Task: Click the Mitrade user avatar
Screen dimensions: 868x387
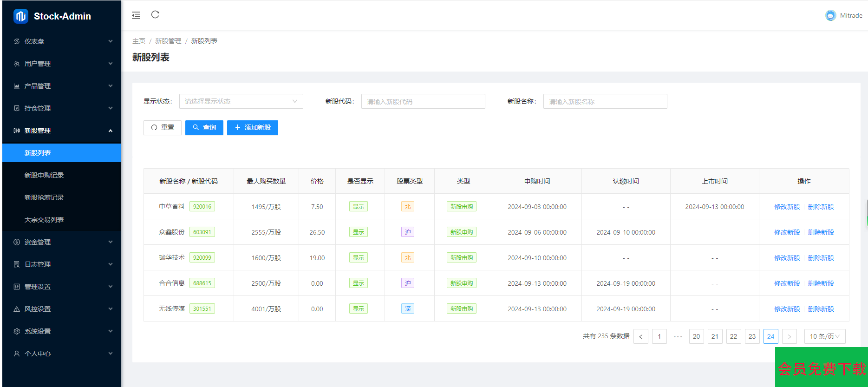Action: (x=830, y=15)
